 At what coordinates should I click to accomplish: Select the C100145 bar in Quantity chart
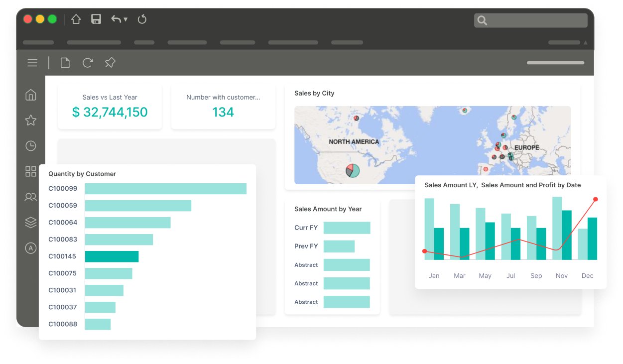point(112,256)
